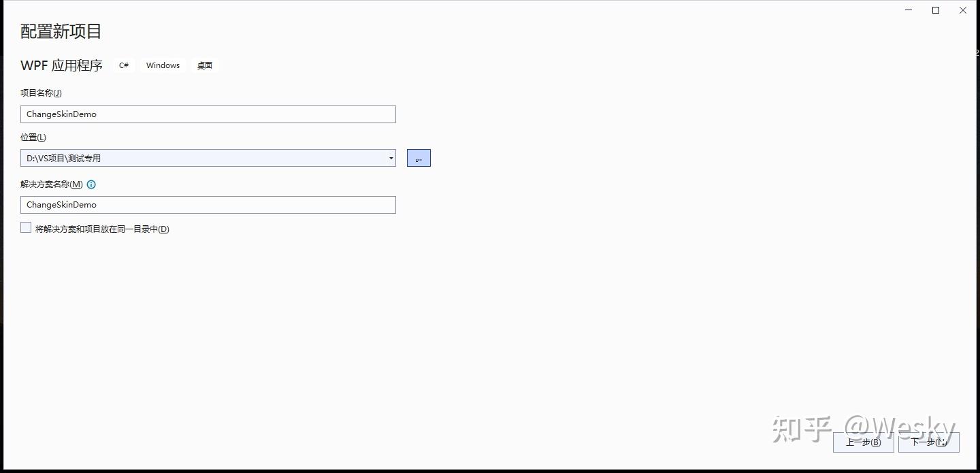Minimize the 配置新项目 dialog window

(x=909, y=10)
